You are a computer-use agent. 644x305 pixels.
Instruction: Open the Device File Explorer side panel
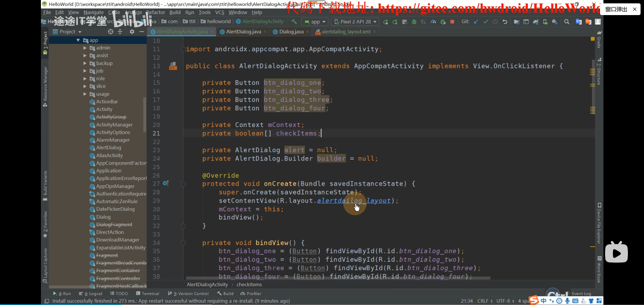coord(599,223)
